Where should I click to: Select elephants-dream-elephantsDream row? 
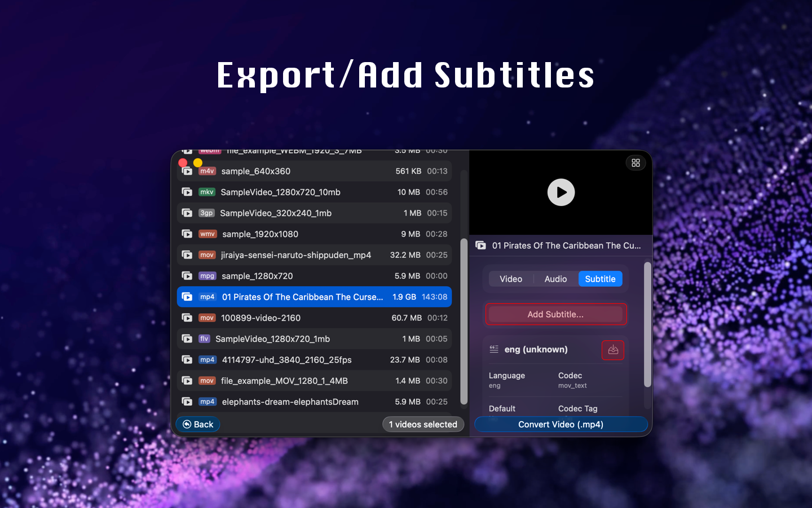click(315, 401)
